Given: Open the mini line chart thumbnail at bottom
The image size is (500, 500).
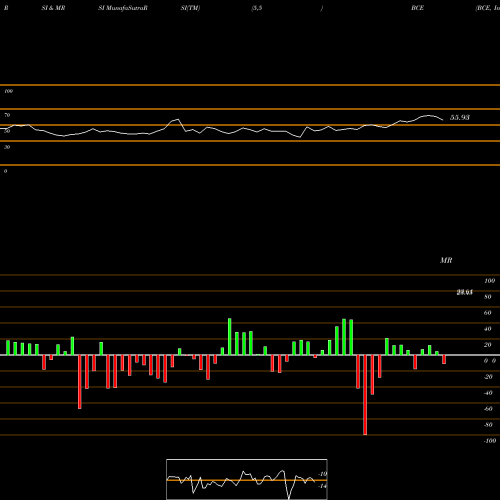Looking at the screenshot, I should coord(247,479).
